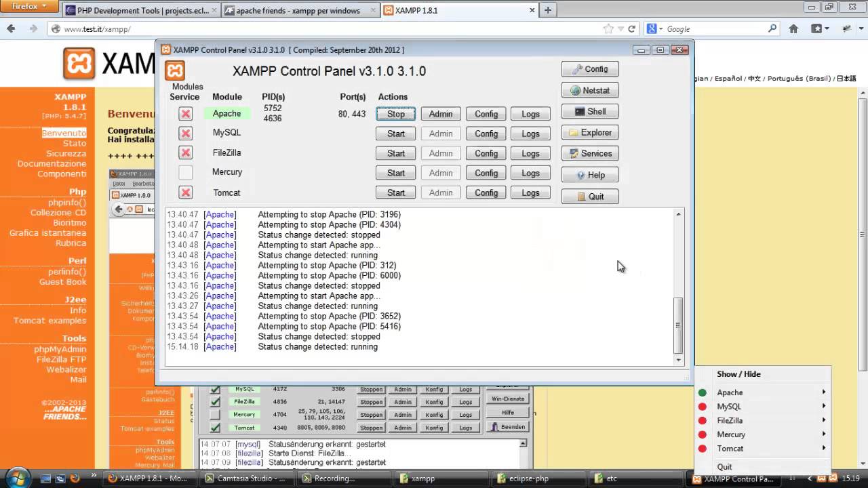
Task: Open the Shell terminal button
Action: [x=590, y=111]
